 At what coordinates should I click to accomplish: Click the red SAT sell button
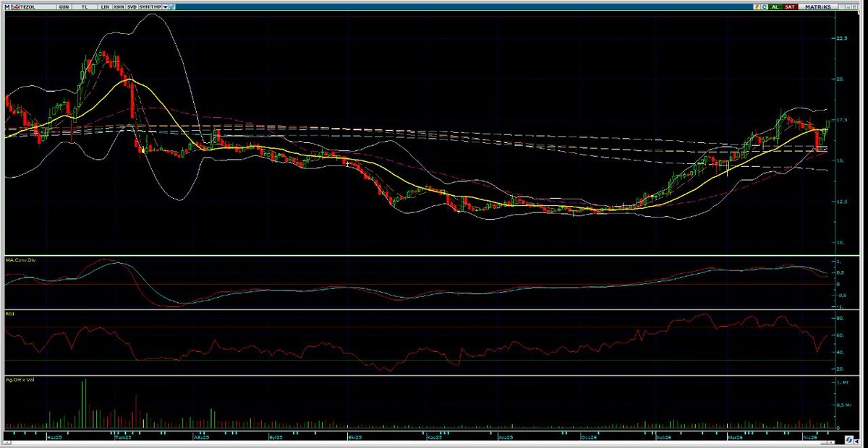(790, 7)
